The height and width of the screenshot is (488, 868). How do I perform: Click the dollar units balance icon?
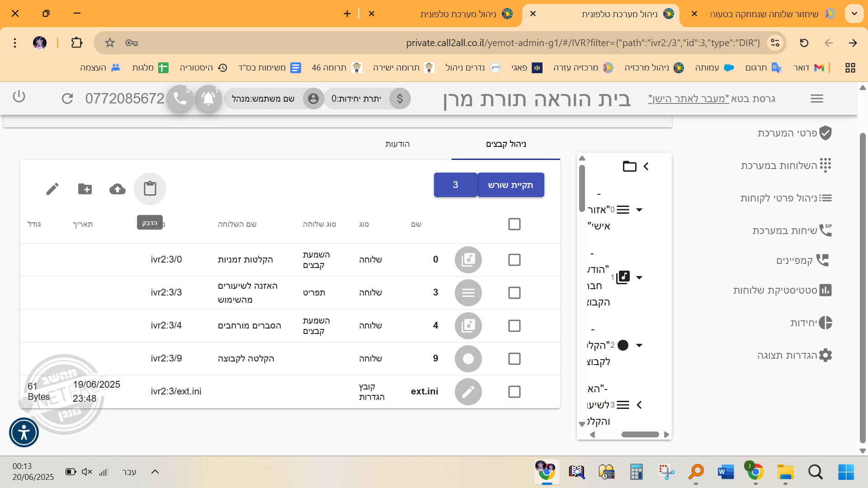(x=400, y=99)
